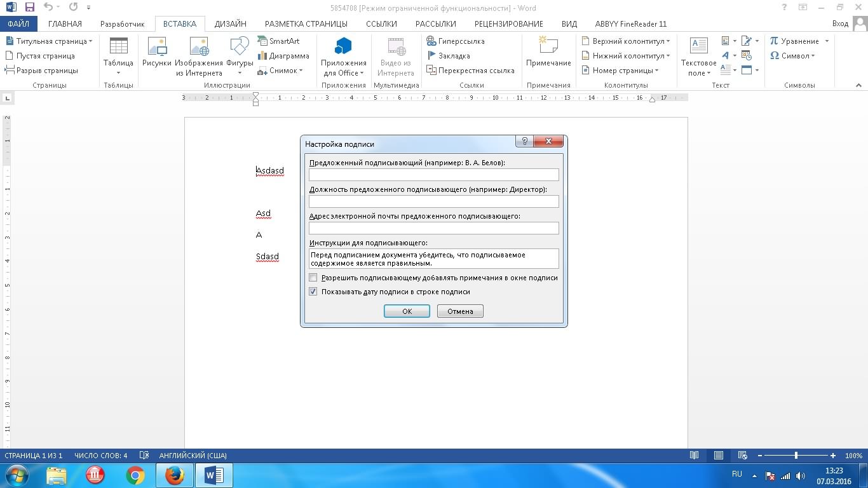
Task: Click OK in Настройка подписи dialog
Action: coord(407,311)
